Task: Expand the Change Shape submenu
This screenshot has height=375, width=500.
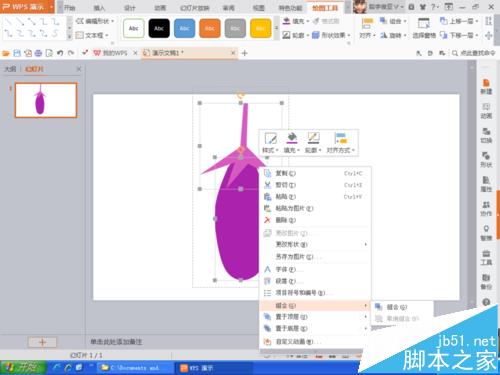Action: (x=315, y=244)
